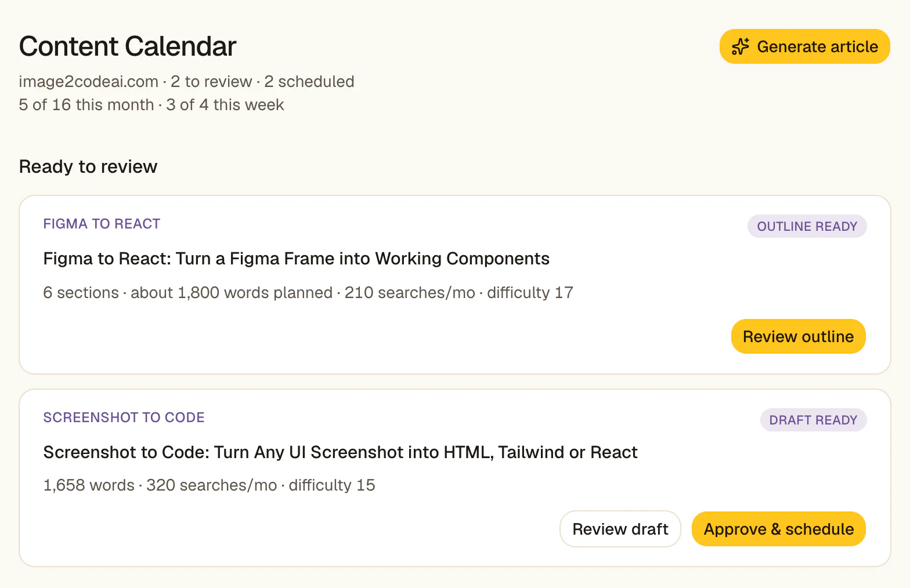Image resolution: width=910 pixels, height=588 pixels.
Task: Click the OUTLINE READY status badge
Action: (807, 226)
